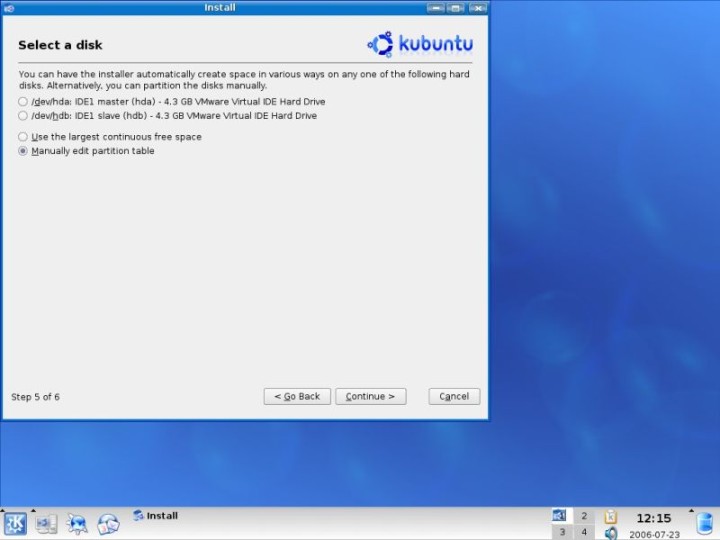720x540 pixels.
Task: Open the Install window menu icon
Action: pos(9,8)
